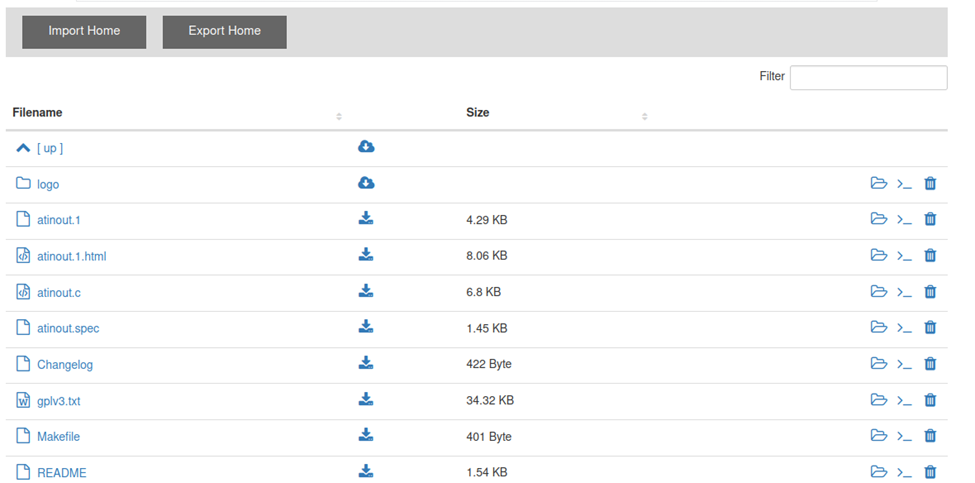Open the README file link

[62, 473]
